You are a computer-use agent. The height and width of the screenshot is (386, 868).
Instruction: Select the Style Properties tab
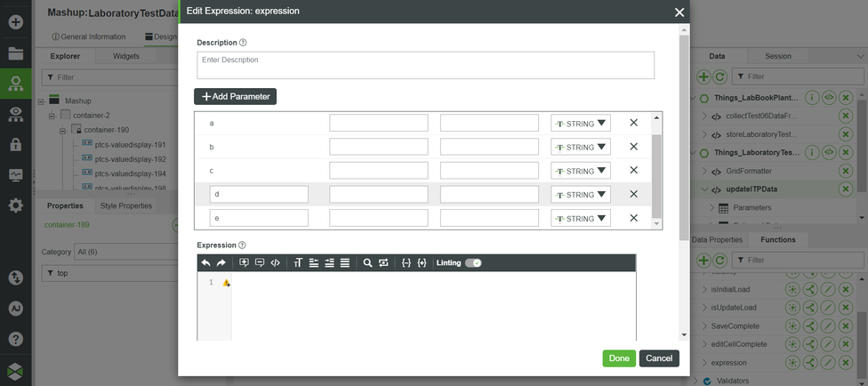126,205
